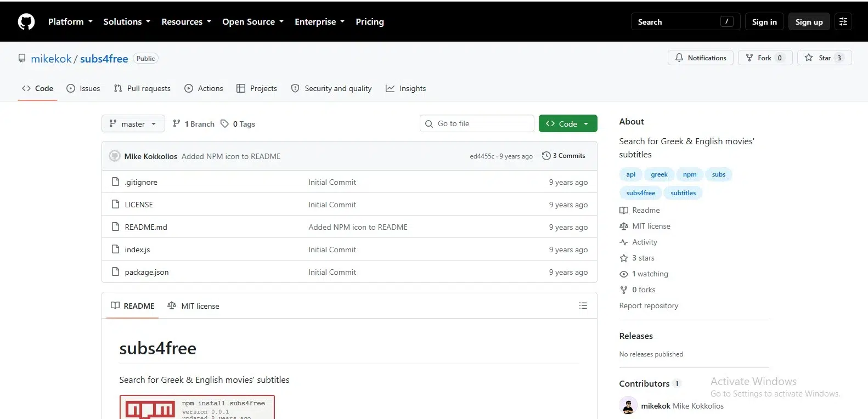This screenshot has width=868, height=419.
Task: Star the subs4free repository
Action: [825, 58]
